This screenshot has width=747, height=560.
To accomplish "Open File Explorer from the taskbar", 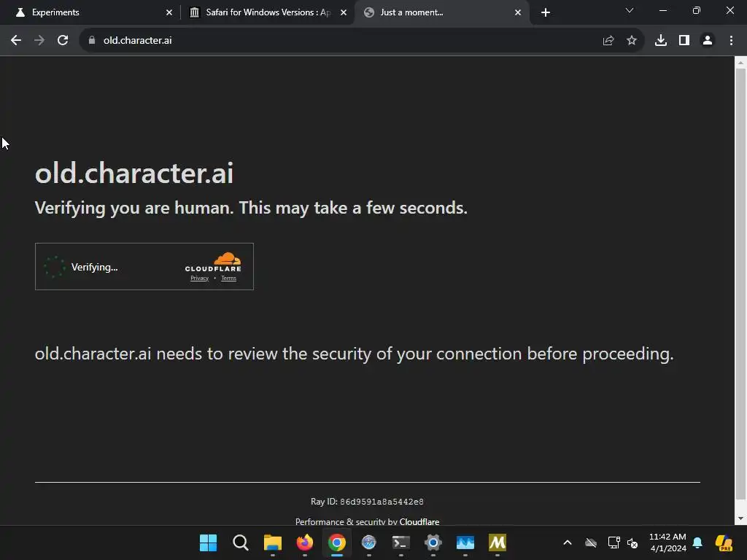I will tap(273, 542).
